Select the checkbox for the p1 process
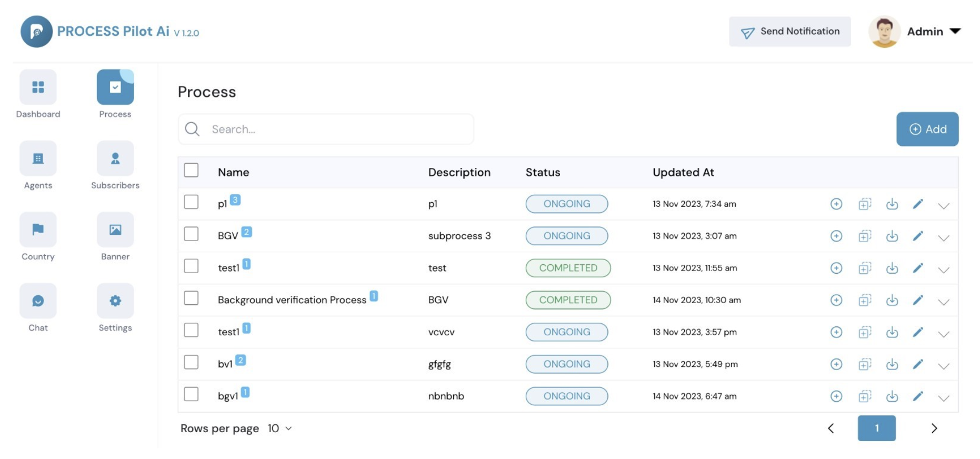 click(x=191, y=202)
